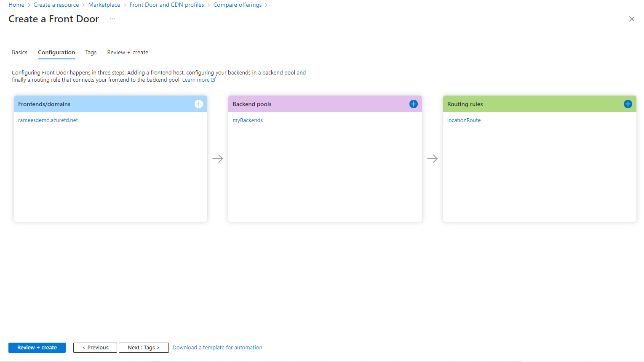Viewport: 644px width, 362px height.
Task: Download a template for automation
Action: tap(217, 348)
